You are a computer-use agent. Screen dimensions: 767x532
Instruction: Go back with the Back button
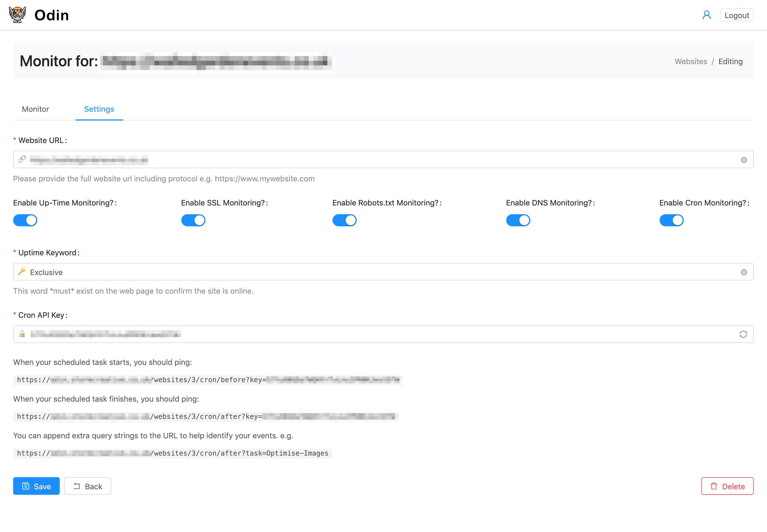[x=87, y=486]
